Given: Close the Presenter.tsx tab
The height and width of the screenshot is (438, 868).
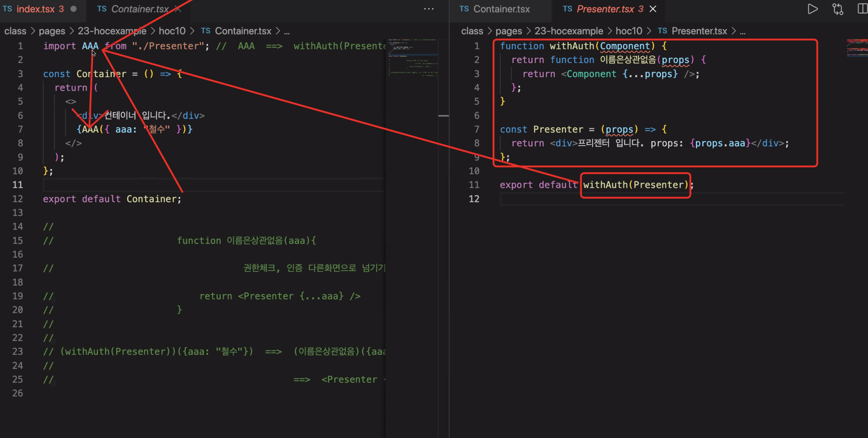Looking at the screenshot, I should (653, 9).
